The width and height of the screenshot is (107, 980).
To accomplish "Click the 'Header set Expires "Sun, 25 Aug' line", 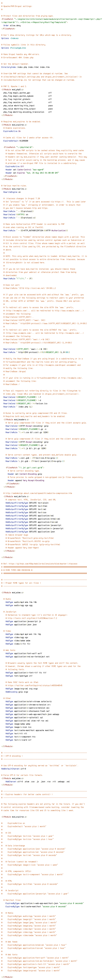I will (x=32, y=172).
